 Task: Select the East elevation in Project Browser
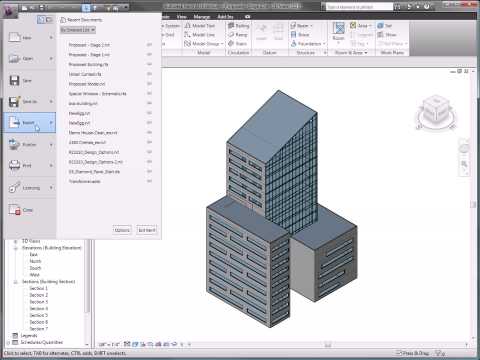pyautogui.click(x=34, y=254)
